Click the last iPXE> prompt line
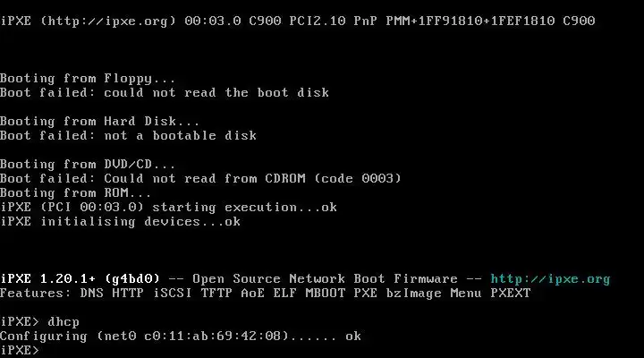Viewport: 644px width, 358px height. click(20, 350)
